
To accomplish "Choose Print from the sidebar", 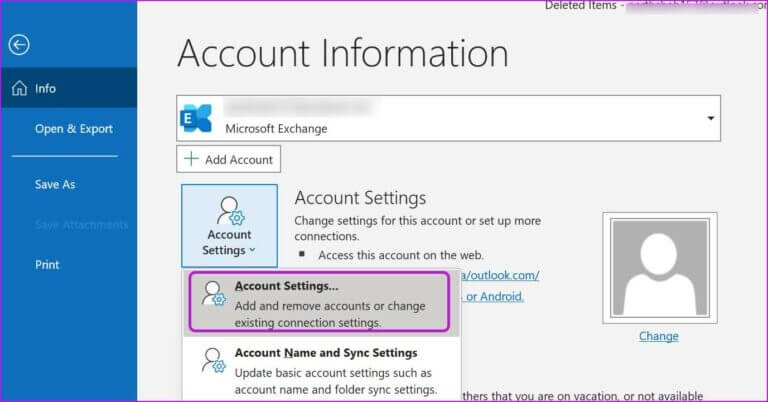I will click(47, 265).
